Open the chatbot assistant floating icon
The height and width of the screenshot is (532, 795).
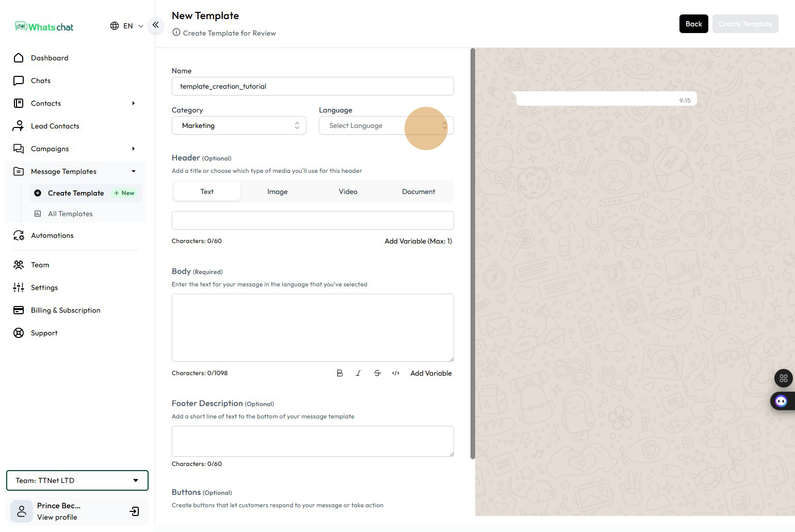[x=781, y=401]
